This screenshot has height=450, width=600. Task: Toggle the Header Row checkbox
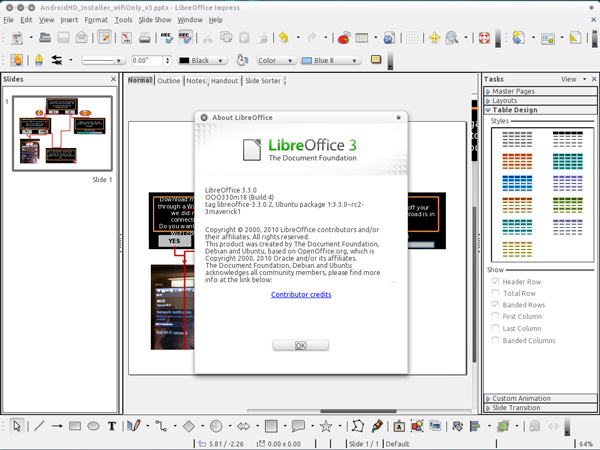click(x=495, y=282)
